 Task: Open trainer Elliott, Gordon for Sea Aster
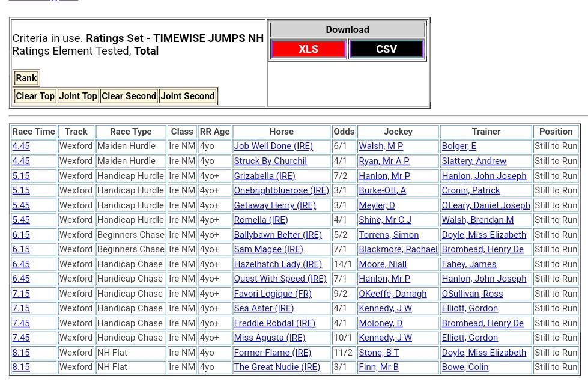[470, 308]
